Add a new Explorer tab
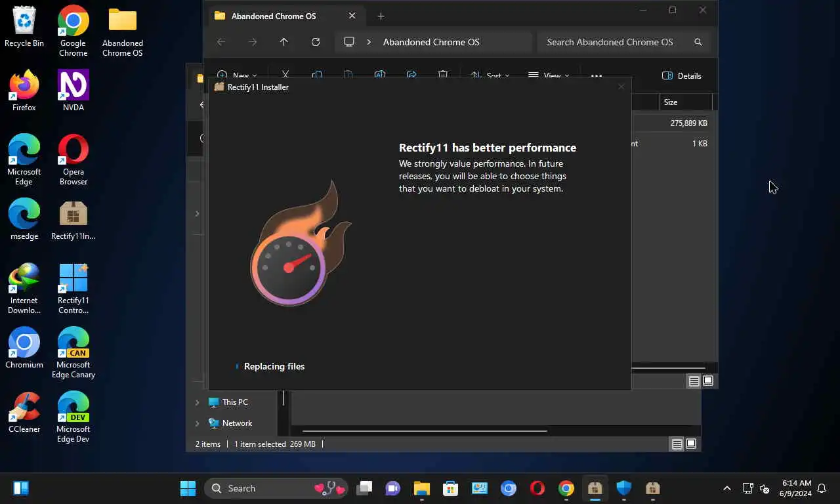Screen dimensions: 840x504 pos(381,16)
